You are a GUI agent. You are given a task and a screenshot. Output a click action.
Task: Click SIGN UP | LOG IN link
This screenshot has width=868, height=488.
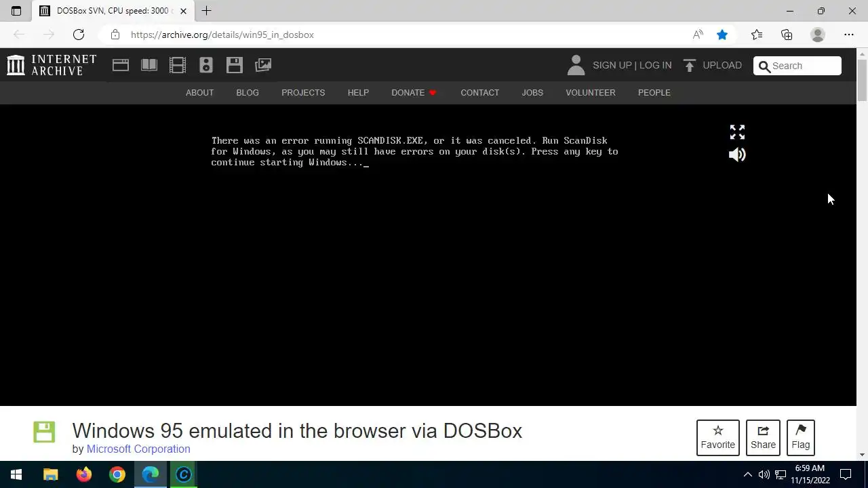pos(632,65)
